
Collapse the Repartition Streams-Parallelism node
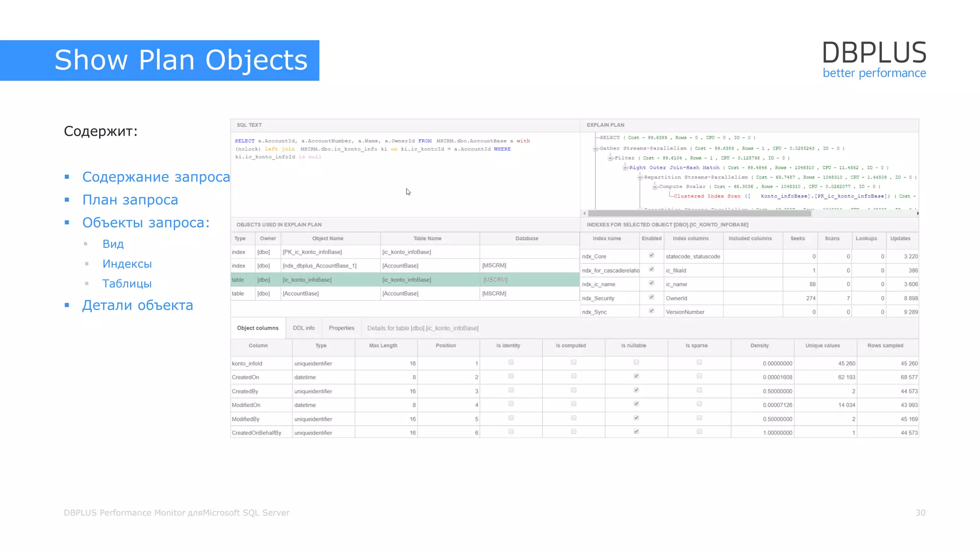[x=640, y=177]
